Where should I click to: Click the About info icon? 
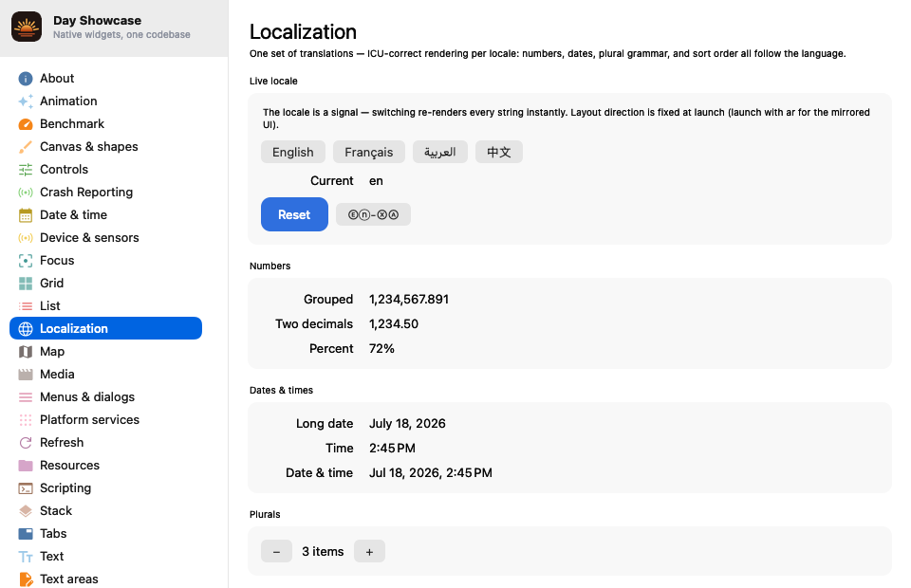pyautogui.click(x=26, y=79)
